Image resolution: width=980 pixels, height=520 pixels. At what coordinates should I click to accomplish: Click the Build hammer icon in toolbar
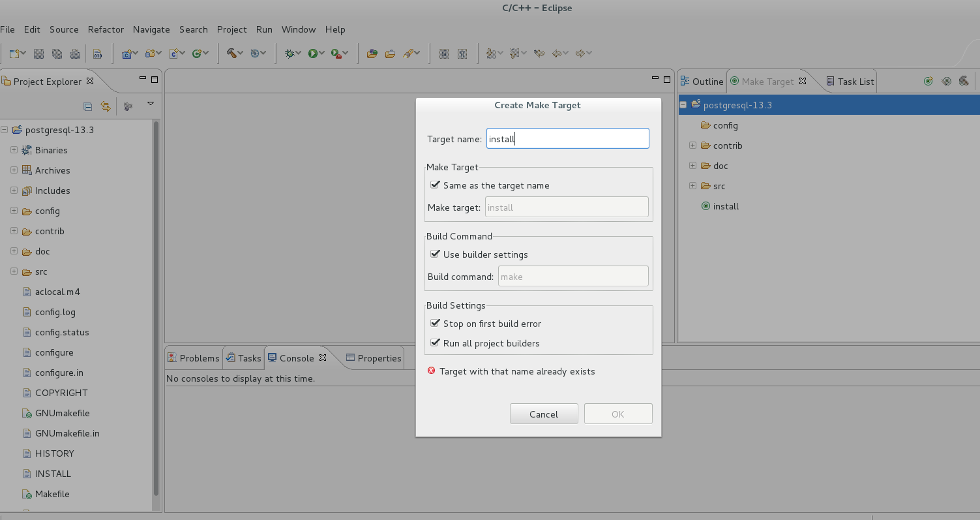click(231, 54)
